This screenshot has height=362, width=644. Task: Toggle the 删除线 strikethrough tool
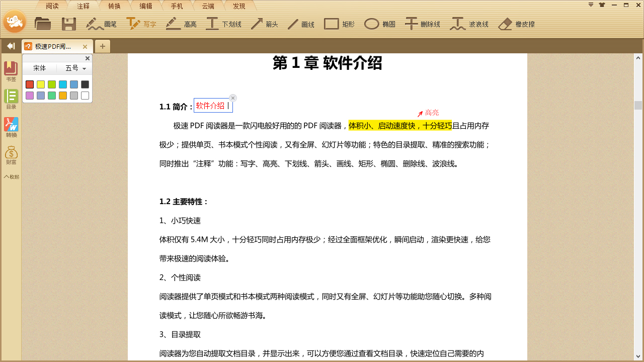pyautogui.click(x=422, y=23)
